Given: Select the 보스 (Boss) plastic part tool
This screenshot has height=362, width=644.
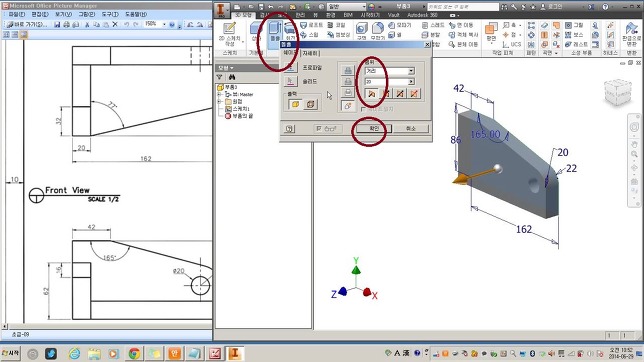Looking at the screenshot, I should tap(574, 35).
